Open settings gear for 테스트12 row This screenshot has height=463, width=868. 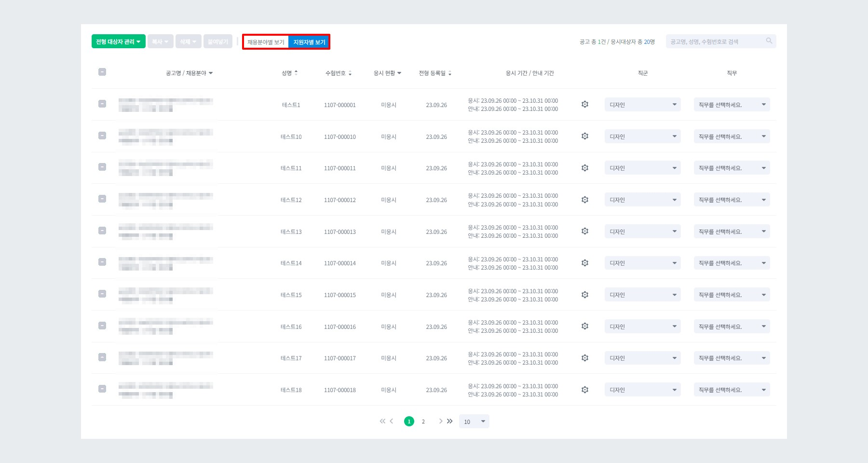[585, 200]
